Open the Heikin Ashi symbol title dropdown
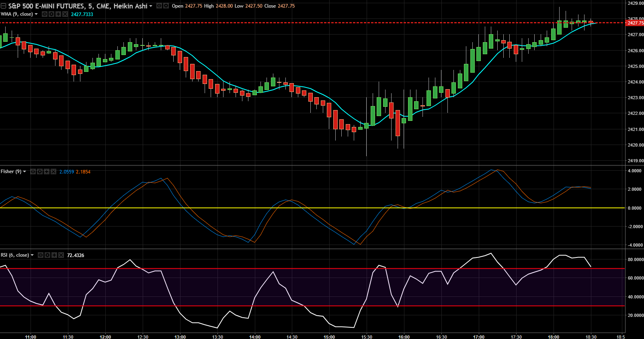Image resolution: width=644 pixels, height=339 pixels. [151, 6]
